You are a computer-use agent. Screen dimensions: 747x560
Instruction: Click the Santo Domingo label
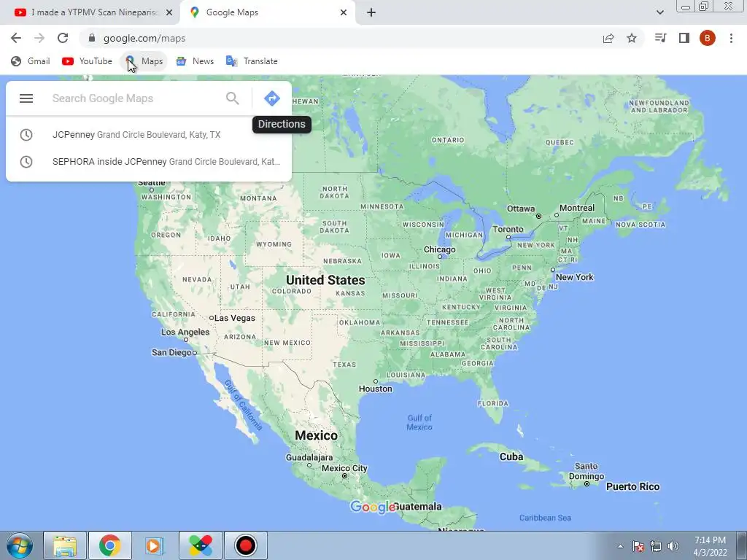coord(586,471)
